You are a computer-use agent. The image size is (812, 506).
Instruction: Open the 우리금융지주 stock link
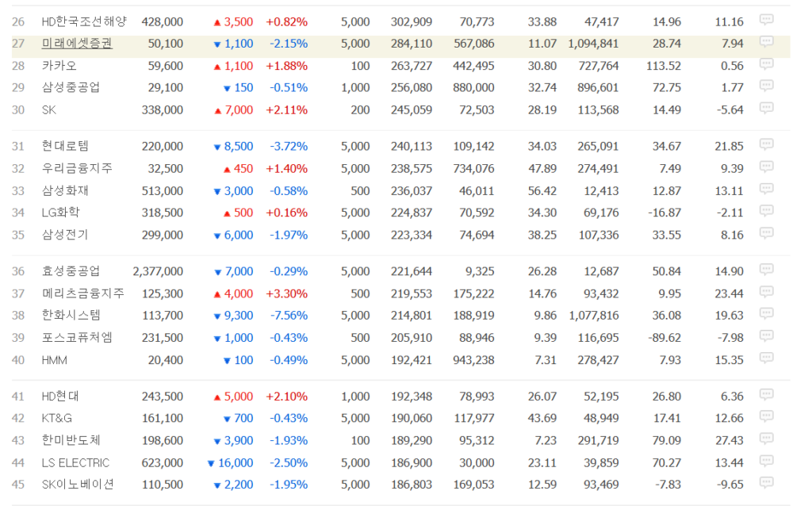[77, 168]
